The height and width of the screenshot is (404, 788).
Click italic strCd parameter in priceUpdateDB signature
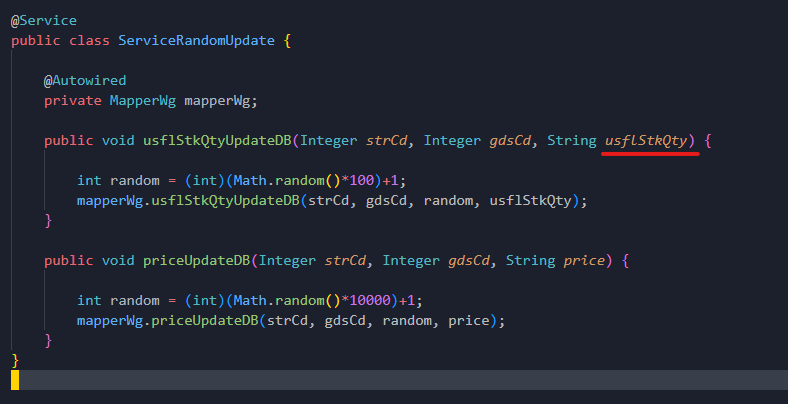pos(345,260)
